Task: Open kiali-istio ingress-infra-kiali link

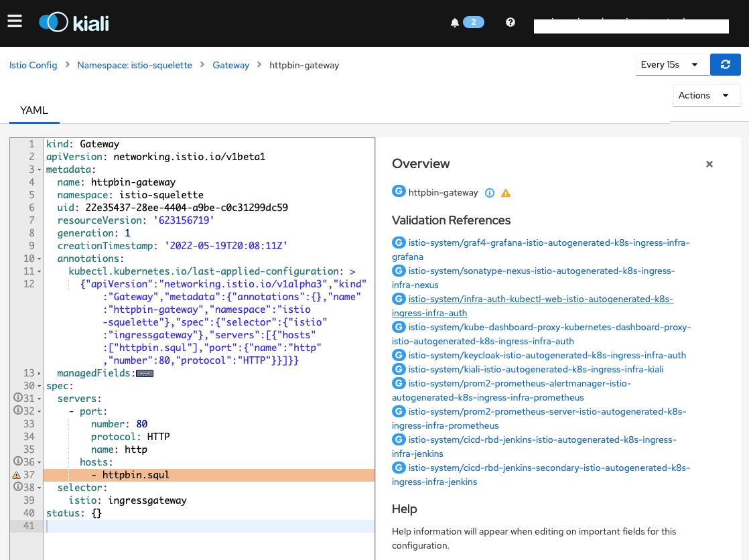Action: pos(535,369)
